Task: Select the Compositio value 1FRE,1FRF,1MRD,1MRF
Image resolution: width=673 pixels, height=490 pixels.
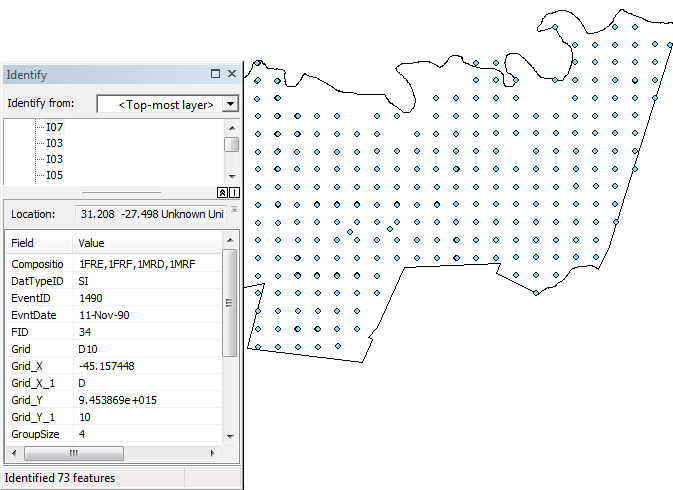Action: point(137,264)
